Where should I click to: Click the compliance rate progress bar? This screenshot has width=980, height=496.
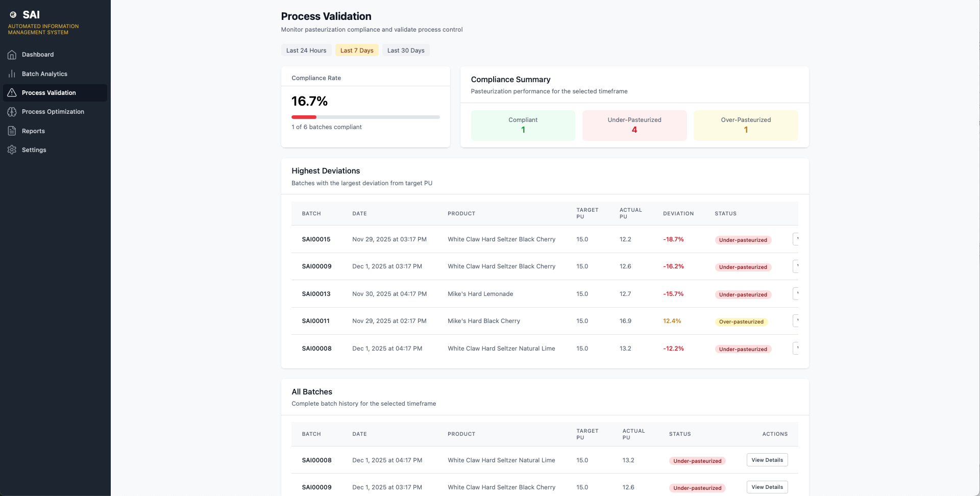365,117
